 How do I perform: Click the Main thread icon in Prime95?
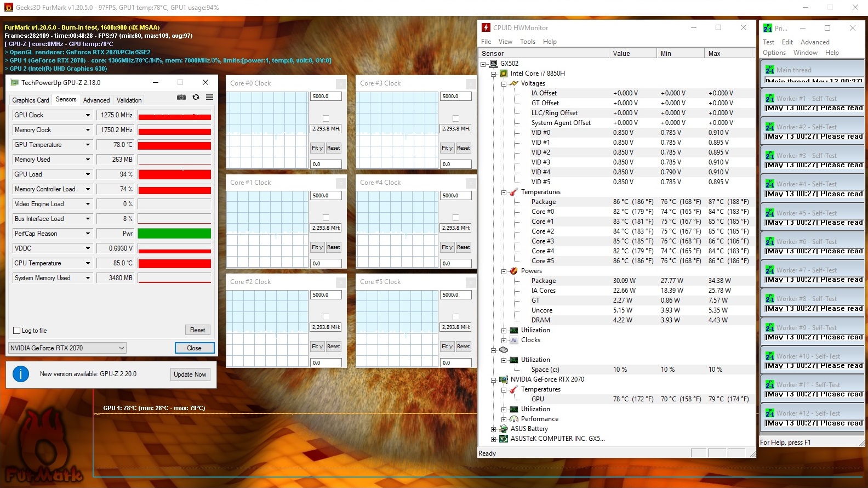coord(769,70)
